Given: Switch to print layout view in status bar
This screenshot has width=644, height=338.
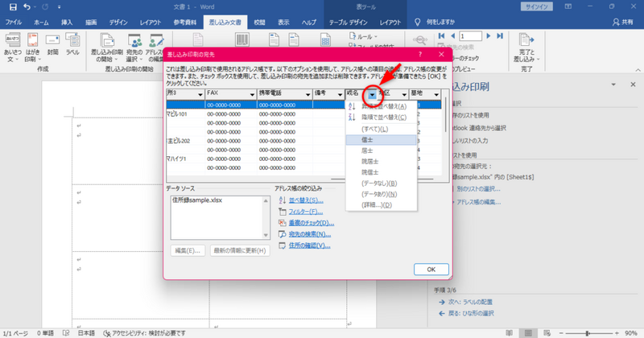Looking at the screenshot, I should (528, 333).
